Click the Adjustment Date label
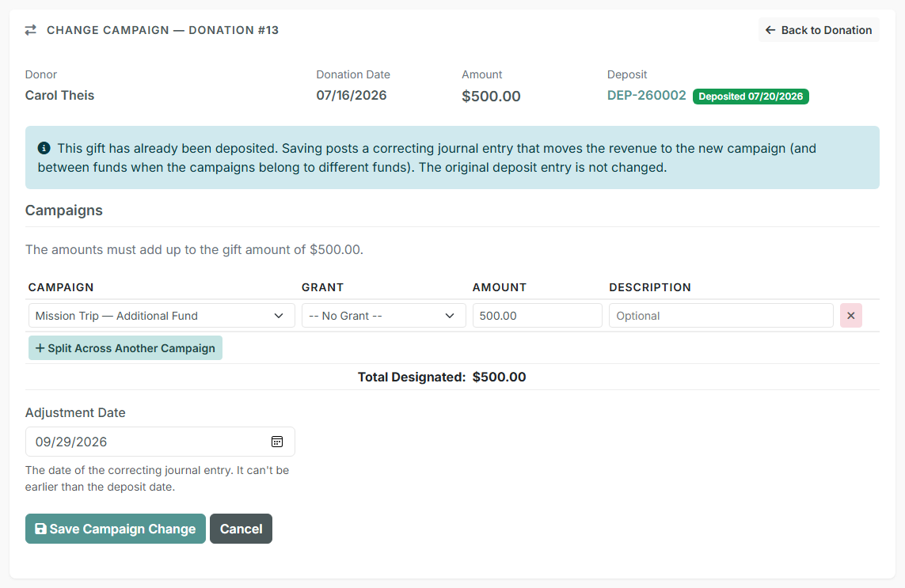Image resolution: width=905 pixels, height=588 pixels. tap(75, 412)
